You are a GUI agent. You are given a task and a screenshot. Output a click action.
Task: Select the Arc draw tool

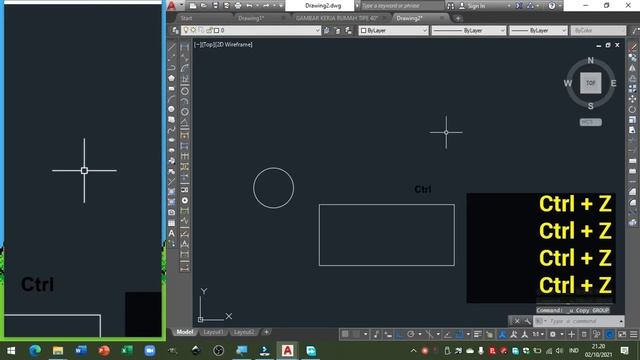click(x=172, y=99)
